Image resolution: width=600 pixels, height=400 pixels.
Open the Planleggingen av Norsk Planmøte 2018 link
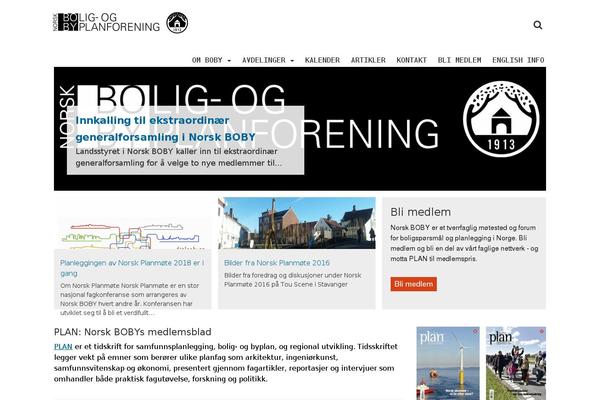pos(132,268)
